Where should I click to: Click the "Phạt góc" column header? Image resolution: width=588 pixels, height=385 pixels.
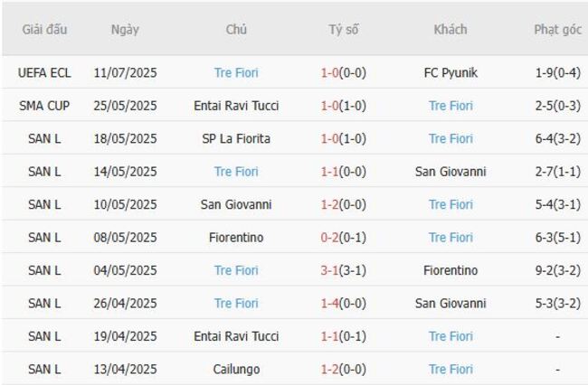pos(557,30)
